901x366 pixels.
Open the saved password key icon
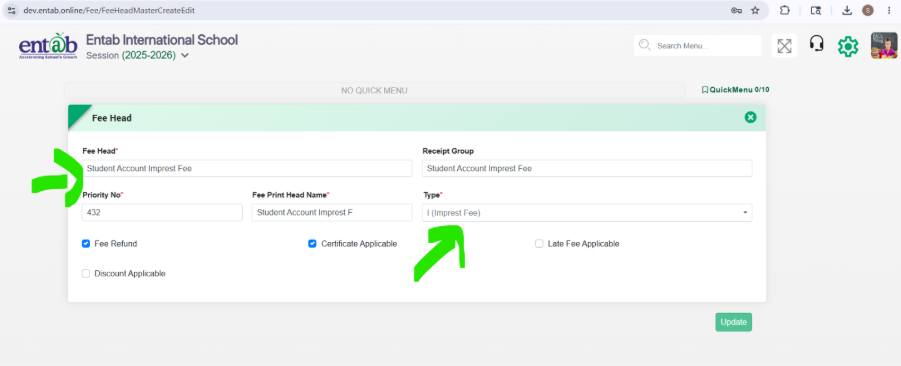[x=736, y=10]
